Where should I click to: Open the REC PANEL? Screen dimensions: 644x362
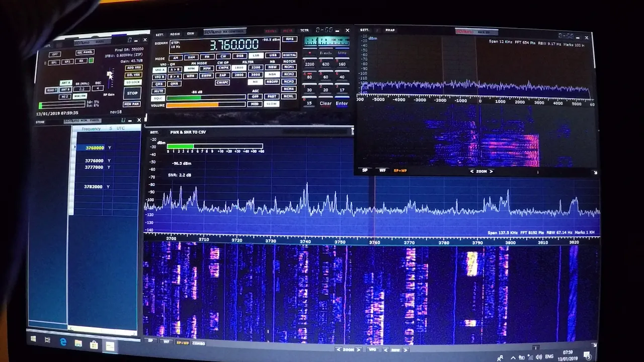pos(85,52)
